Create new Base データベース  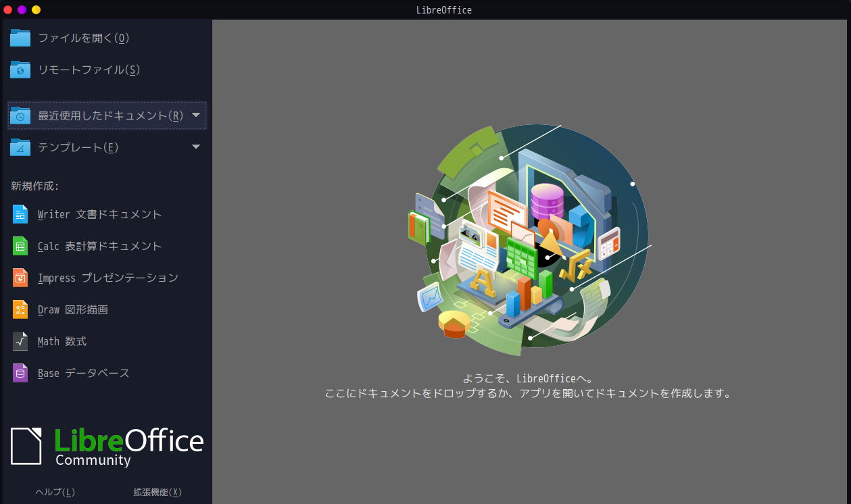[x=107, y=373]
